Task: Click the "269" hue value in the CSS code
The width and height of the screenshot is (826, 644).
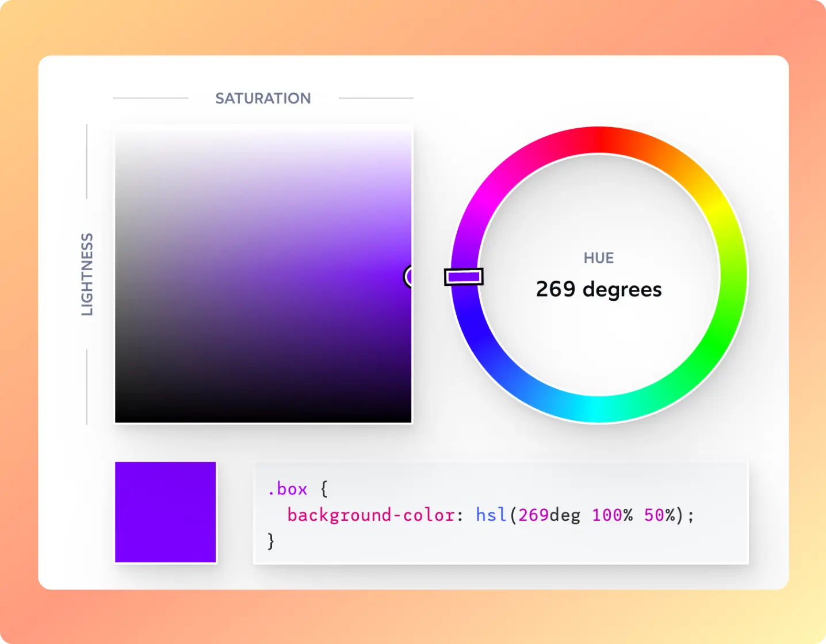Action: (533, 515)
